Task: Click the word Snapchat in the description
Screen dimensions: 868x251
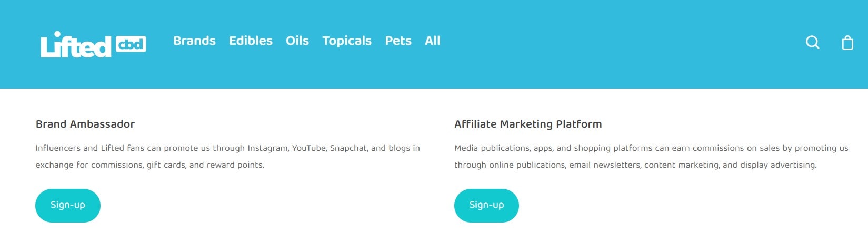Action: click(348, 148)
